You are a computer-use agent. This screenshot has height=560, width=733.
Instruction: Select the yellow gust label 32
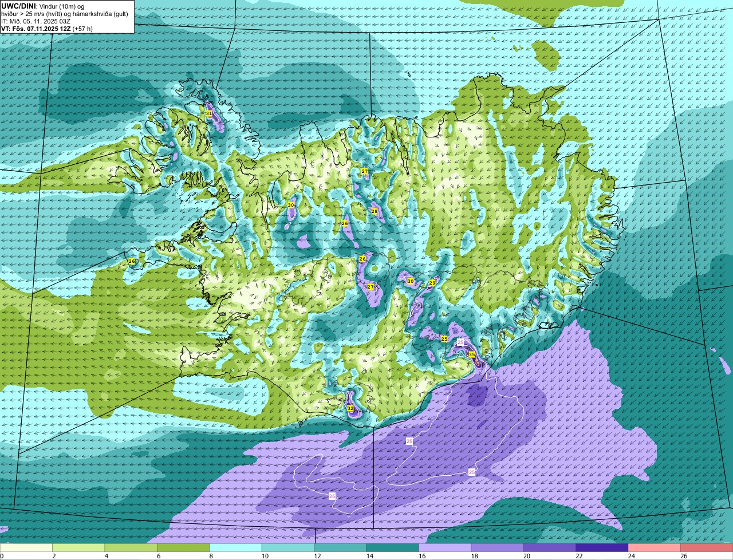[x=350, y=408]
